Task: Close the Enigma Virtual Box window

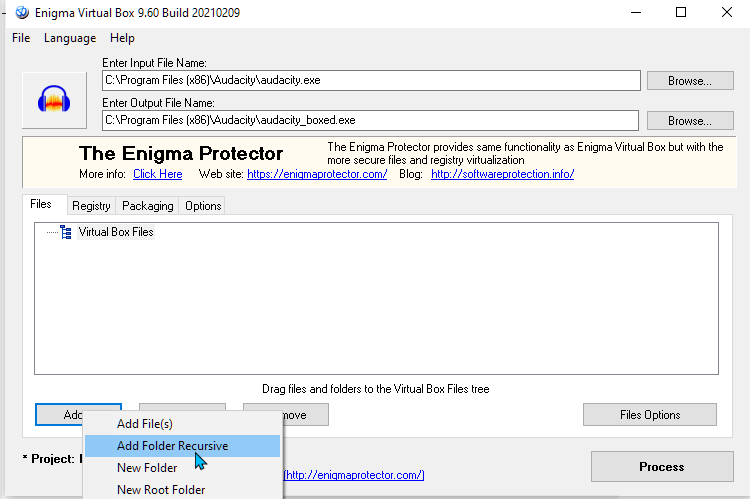Action: [x=727, y=12]
